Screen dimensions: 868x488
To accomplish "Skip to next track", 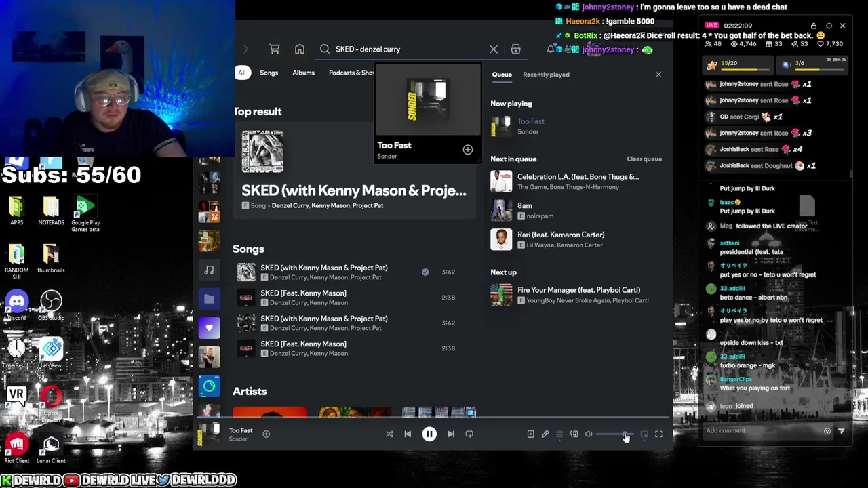I will (451, 434).
